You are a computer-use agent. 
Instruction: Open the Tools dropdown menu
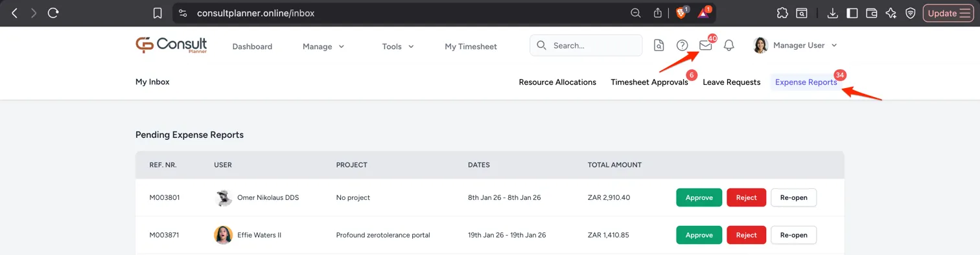(398, 47)
